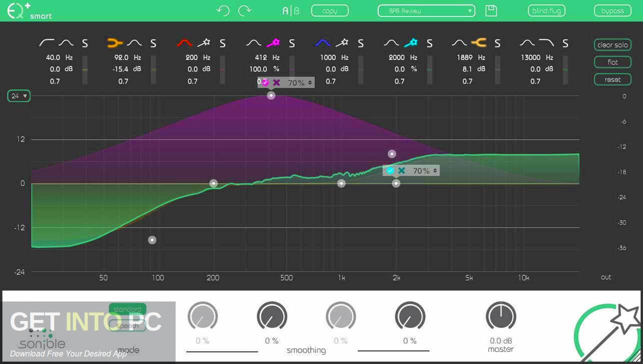The width and height of the screenshot is (643, 364).
Task: Click the 8.1 dB gain value
Action: [466, 69]
